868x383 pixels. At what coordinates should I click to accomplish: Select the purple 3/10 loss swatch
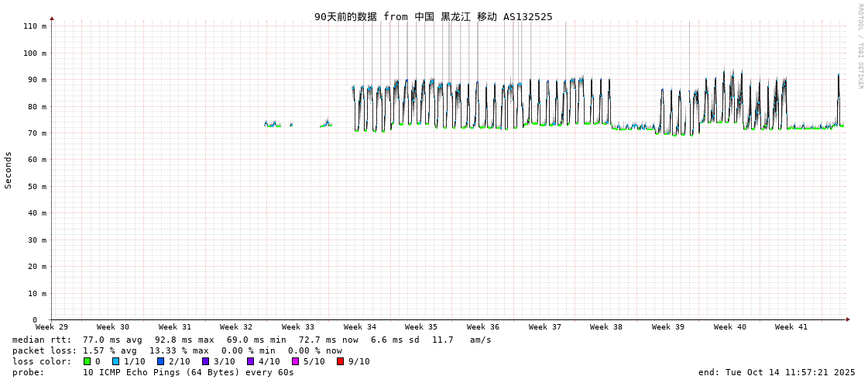(x=205, y=361)
